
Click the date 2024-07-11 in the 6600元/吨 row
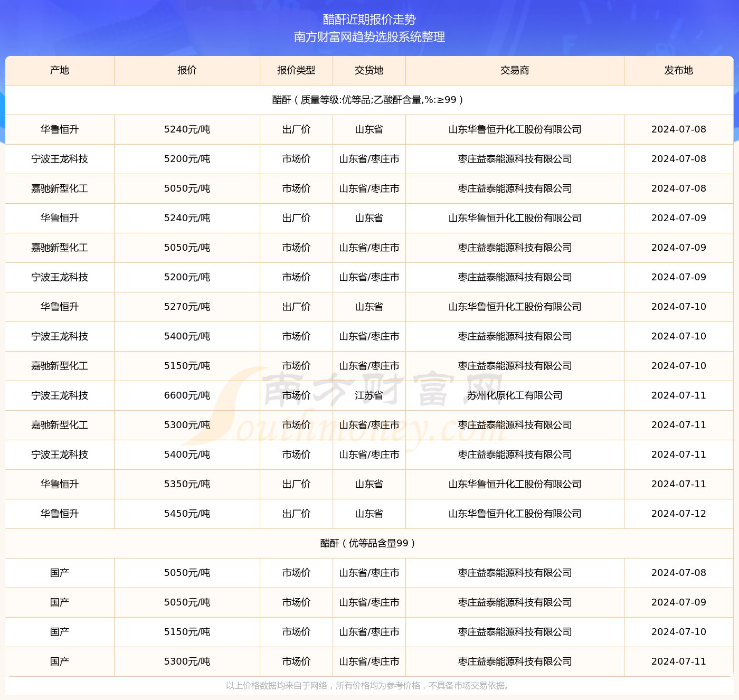tap(679, 395)
